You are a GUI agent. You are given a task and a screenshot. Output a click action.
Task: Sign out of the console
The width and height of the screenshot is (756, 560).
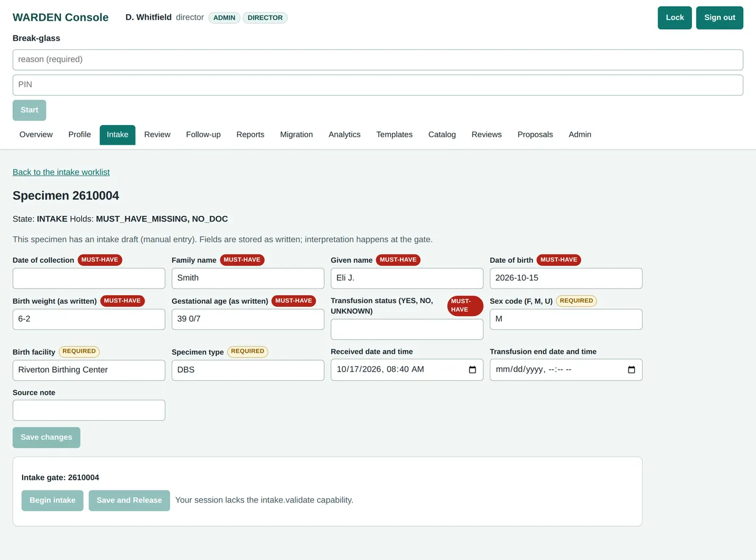pyautogui.click(x=719, y=18)
